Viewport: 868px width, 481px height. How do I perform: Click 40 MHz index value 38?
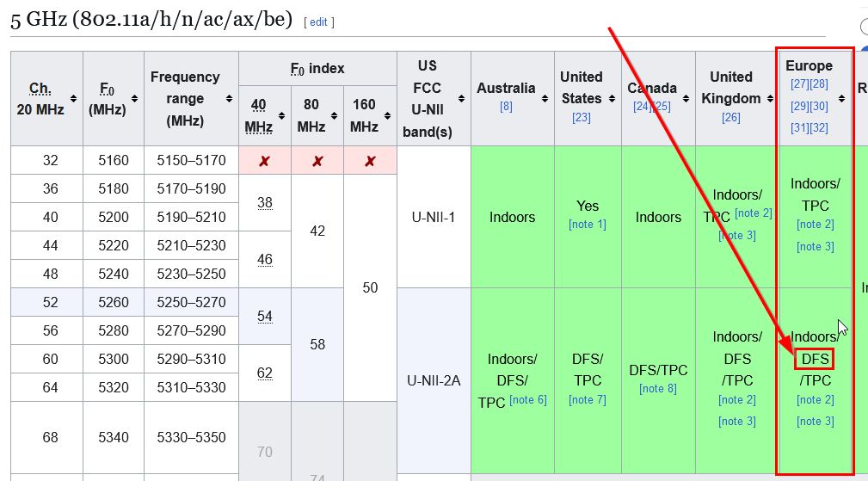pyautogui.click(x=265, y=203)
